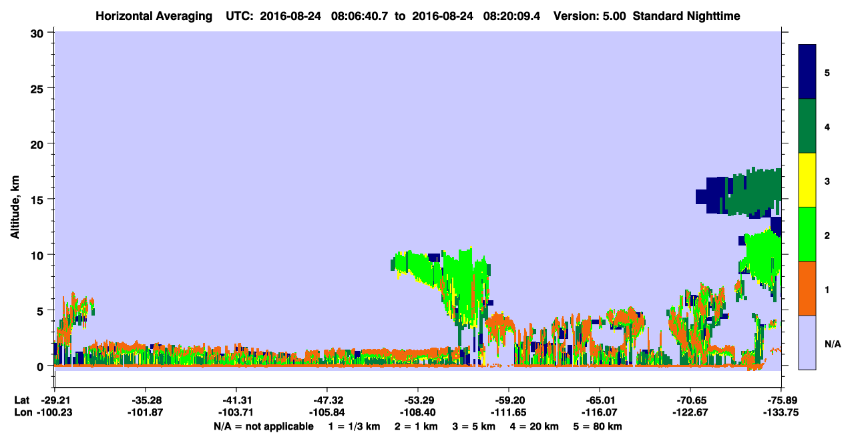Screen dimensions: 868x445
Task: Click the latitude value -41.31
Action: (x=236, y=400)
